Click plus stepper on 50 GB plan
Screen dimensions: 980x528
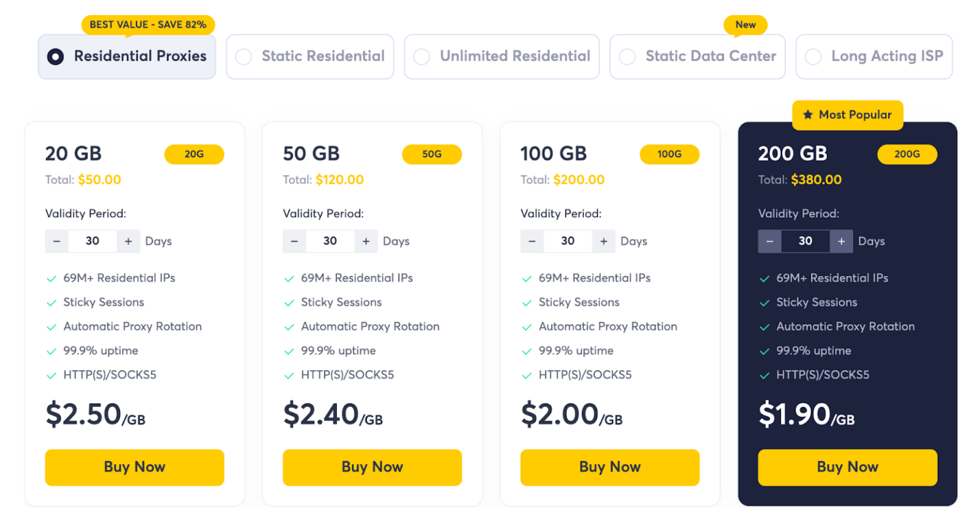pos(366,241)
